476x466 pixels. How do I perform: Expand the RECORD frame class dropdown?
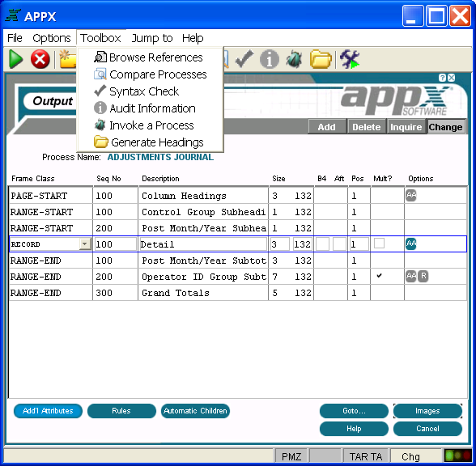(85, 244)
